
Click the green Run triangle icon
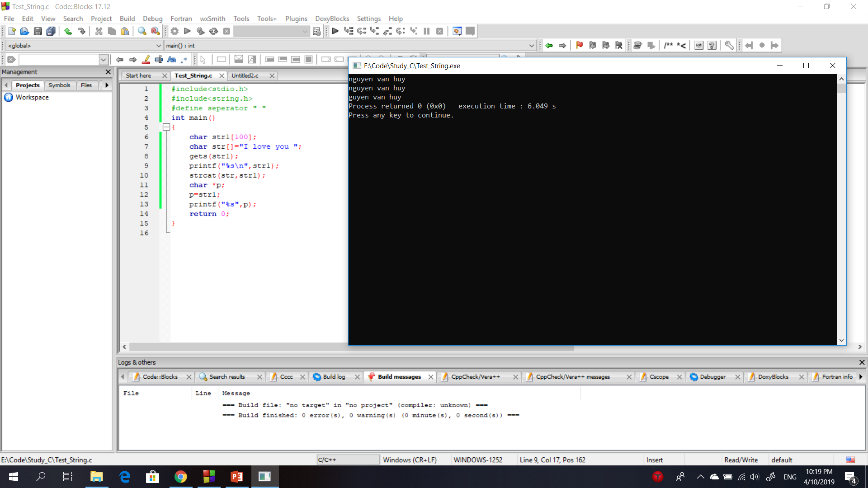[x=187, y=31]
